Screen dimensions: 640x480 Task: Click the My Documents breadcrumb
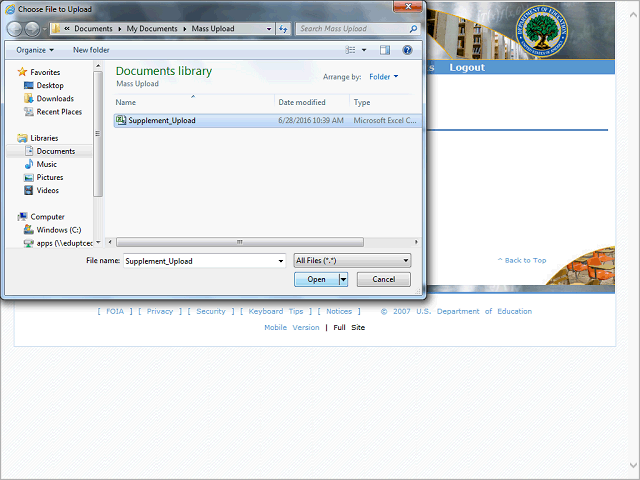coord(152,29)
